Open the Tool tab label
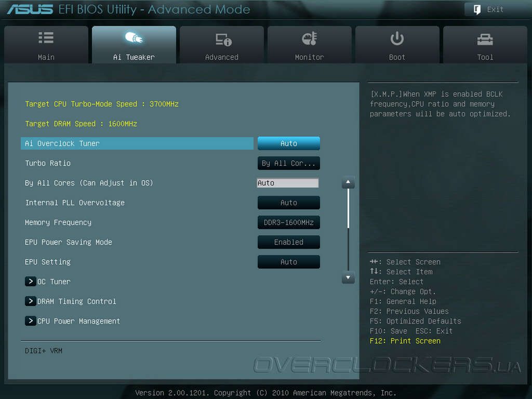This screenshot has height=399, width=532. click(485, 57)
